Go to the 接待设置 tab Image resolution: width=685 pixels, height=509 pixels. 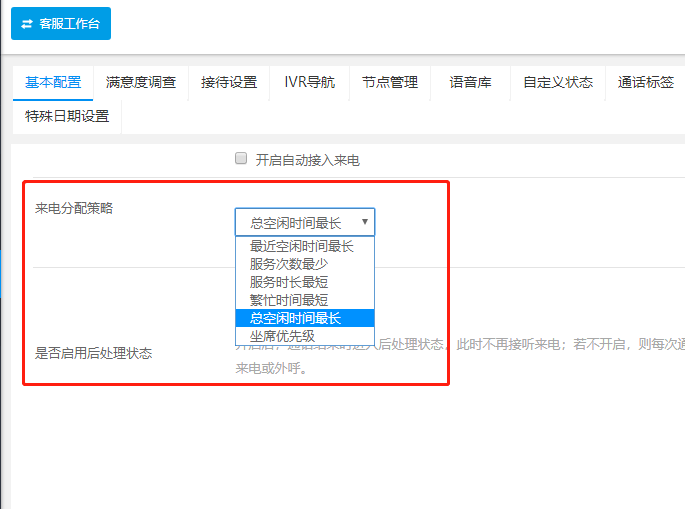coord(229,83)
